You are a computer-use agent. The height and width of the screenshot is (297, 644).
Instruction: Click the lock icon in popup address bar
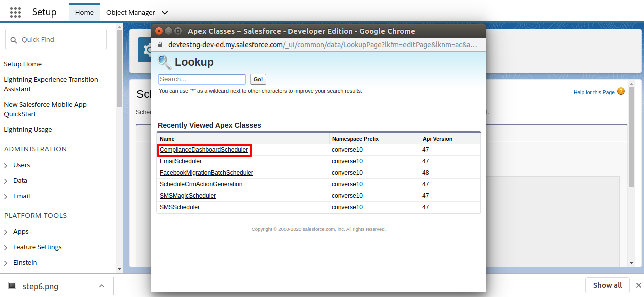point(160,45)
